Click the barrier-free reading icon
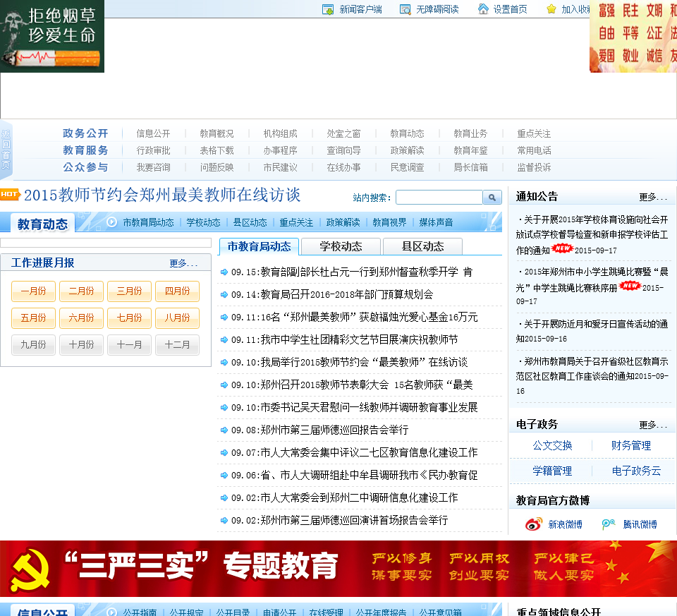This screenshot has height=616, width=677. tap(405, 9)
